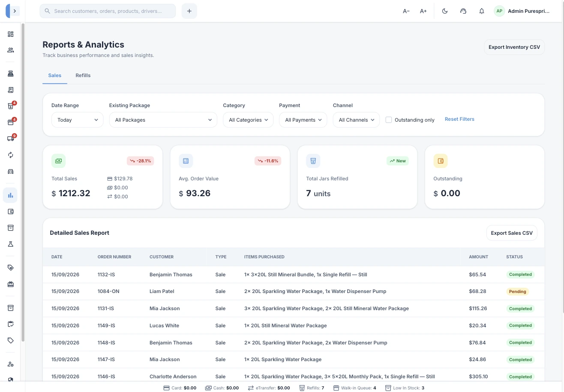564x392 pixels.
Task: Click the $305.10 amount cell
Action: (x=478, y=377)
